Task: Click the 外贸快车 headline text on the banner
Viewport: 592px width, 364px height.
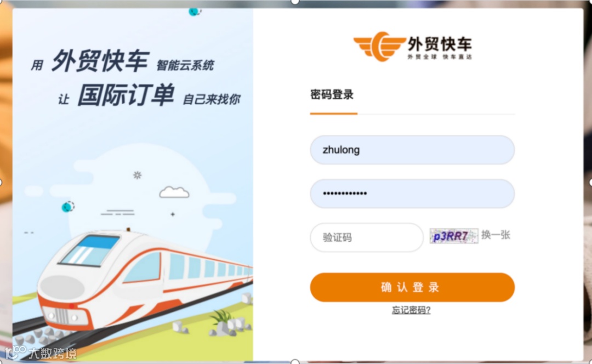Action: (x=100, y=61)
